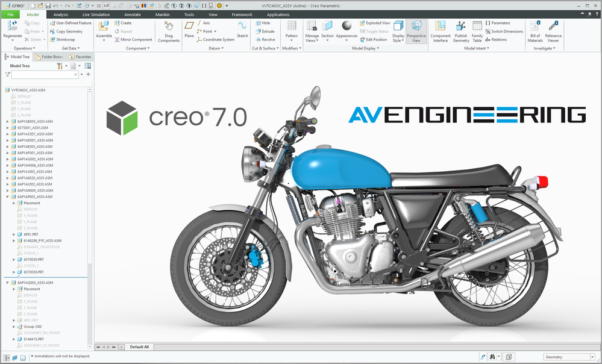Switch to the Annotate tab
Viewport: 602px width, 364px height.
coord(133,14)
